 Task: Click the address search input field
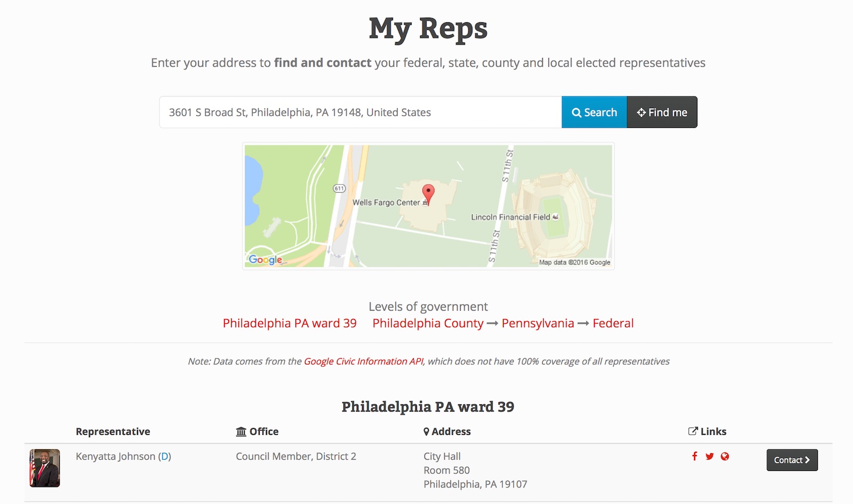tap(360, 112)
